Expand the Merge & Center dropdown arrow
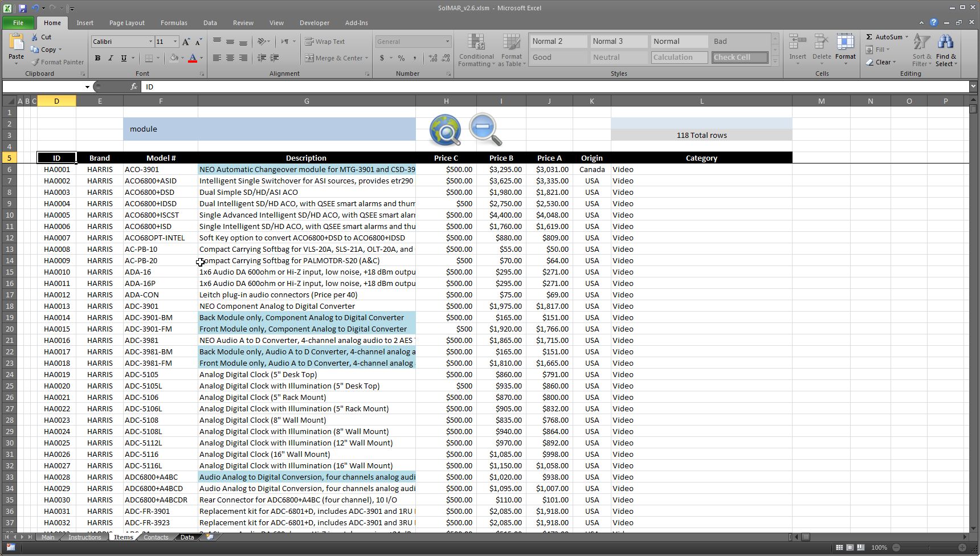The width and height of the screenshot is (980, 556). click(x=366, y=58)
